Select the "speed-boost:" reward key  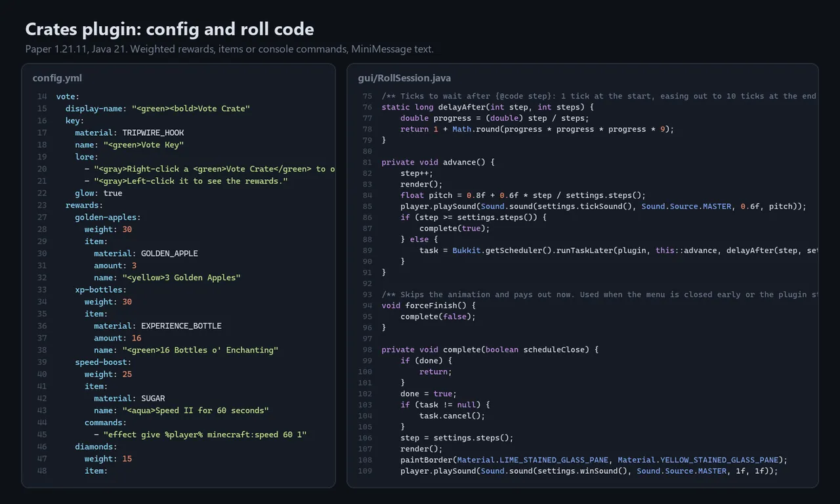103,362
